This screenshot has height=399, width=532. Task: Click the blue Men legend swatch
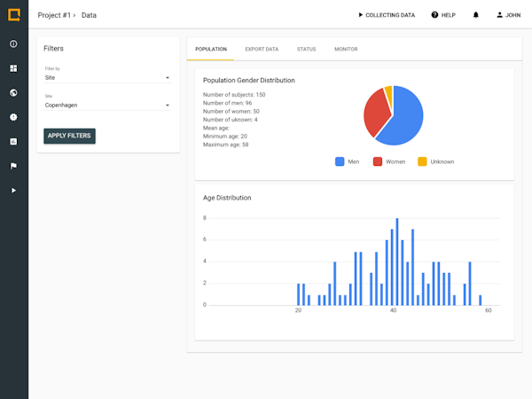point(340,161)
